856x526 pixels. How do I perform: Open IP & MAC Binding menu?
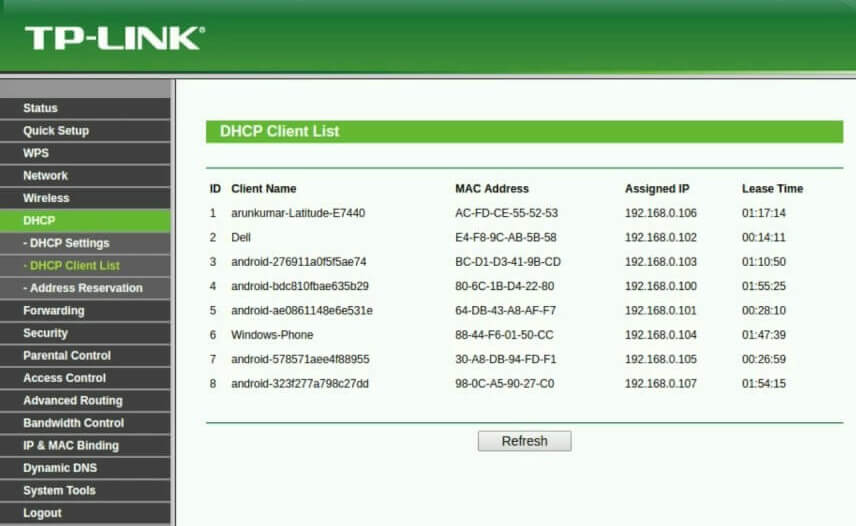(85, 445)
